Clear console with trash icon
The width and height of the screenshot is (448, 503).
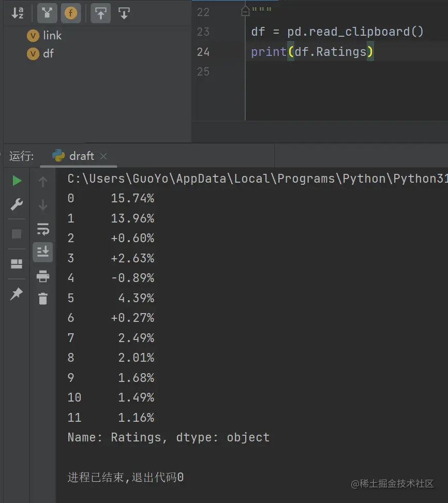point(43,299)
